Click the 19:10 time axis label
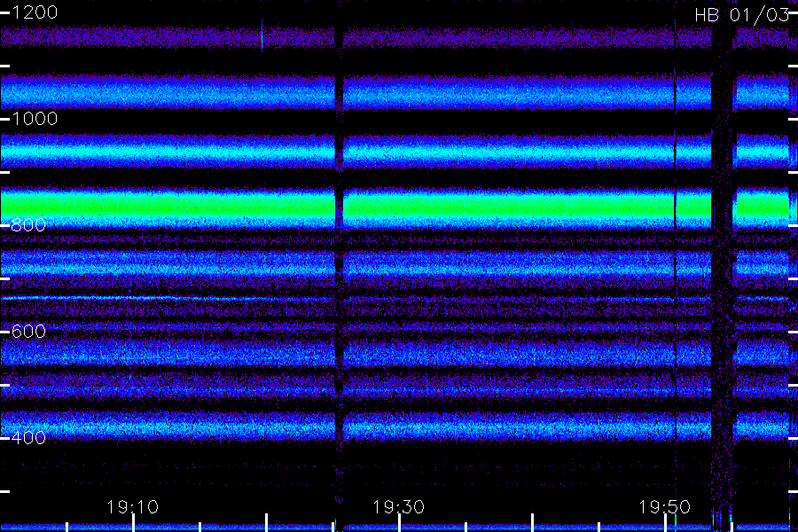Viewport: 798px width, 532px height. 132,507
